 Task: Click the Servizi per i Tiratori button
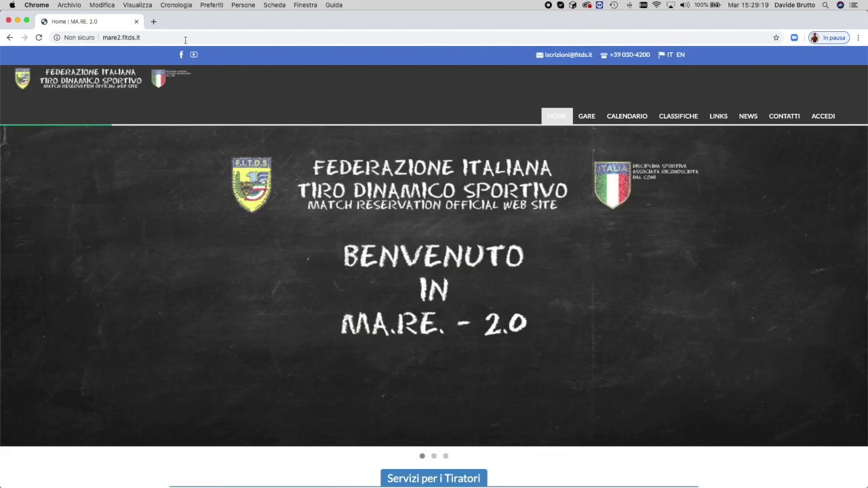point(434,478)
